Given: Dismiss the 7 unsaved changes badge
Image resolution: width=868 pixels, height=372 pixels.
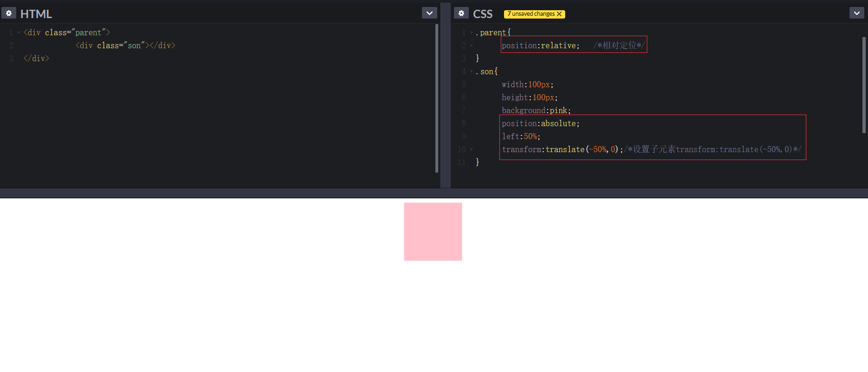Looking at the screenshot, I should pyautogui.click(x=559, y=14).
